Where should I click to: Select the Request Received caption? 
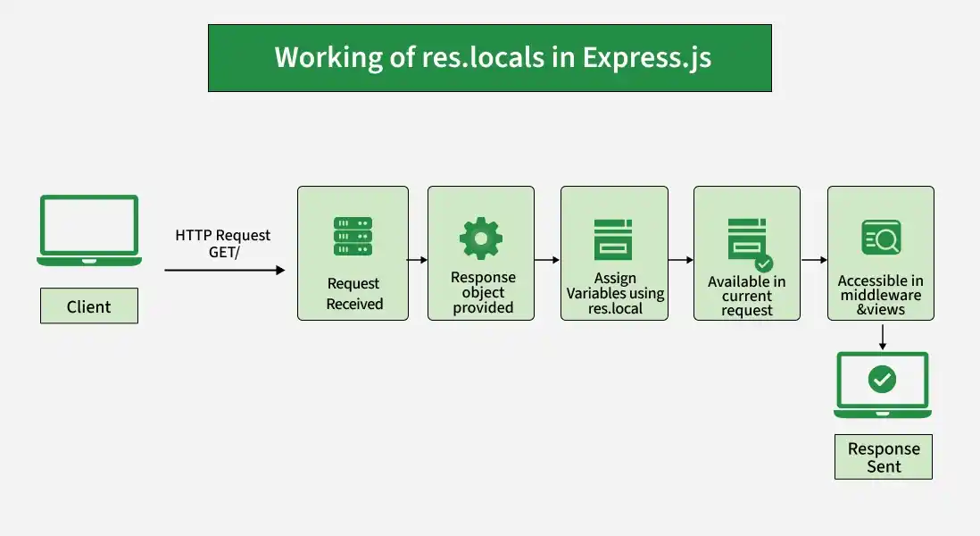coord(354,293)
